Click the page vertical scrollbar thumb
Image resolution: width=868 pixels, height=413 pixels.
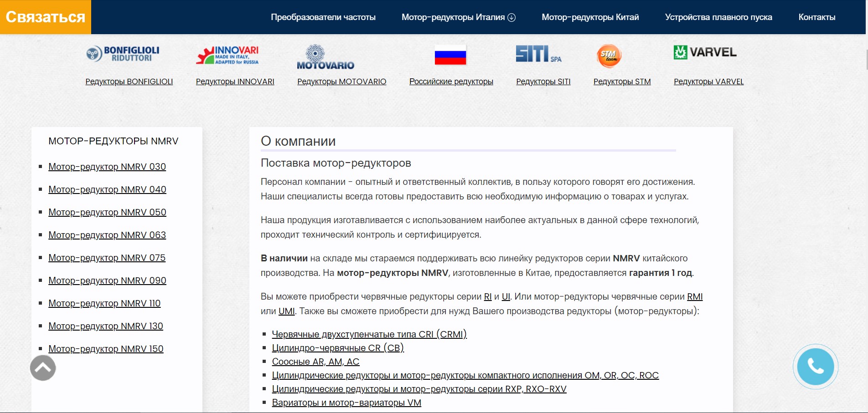(x=866, y=59)
